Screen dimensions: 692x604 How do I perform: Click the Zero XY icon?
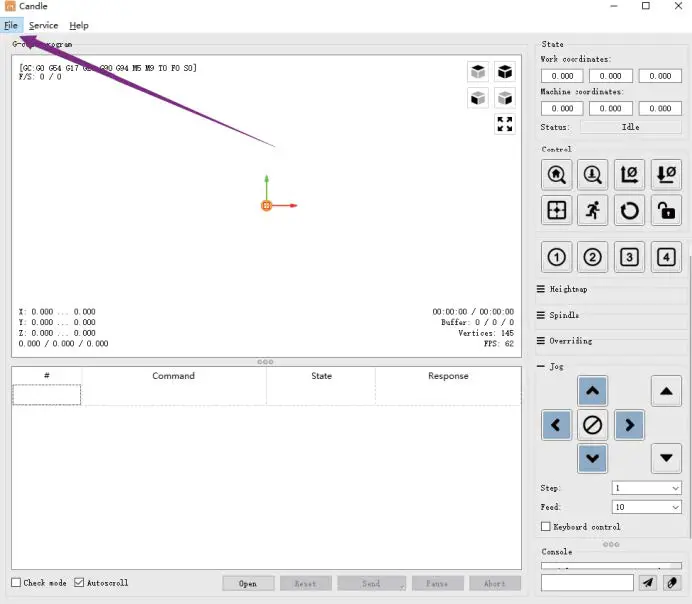[629, 175]
